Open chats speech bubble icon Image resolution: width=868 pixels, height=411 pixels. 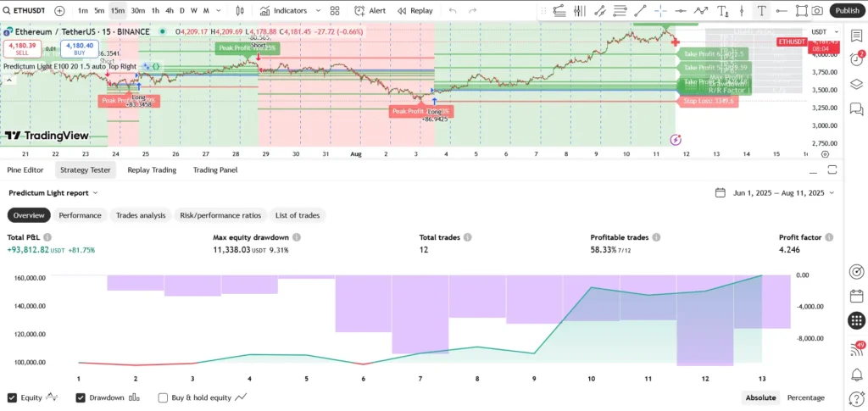856,108
